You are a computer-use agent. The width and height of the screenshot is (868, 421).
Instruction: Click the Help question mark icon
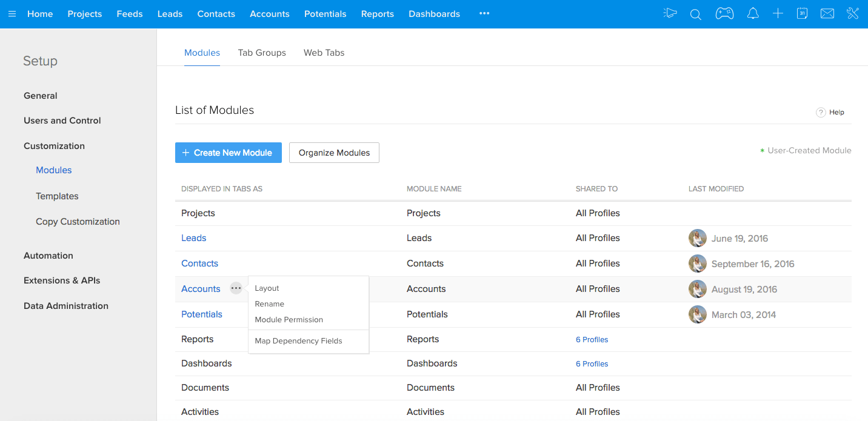(x=821, y=112)
